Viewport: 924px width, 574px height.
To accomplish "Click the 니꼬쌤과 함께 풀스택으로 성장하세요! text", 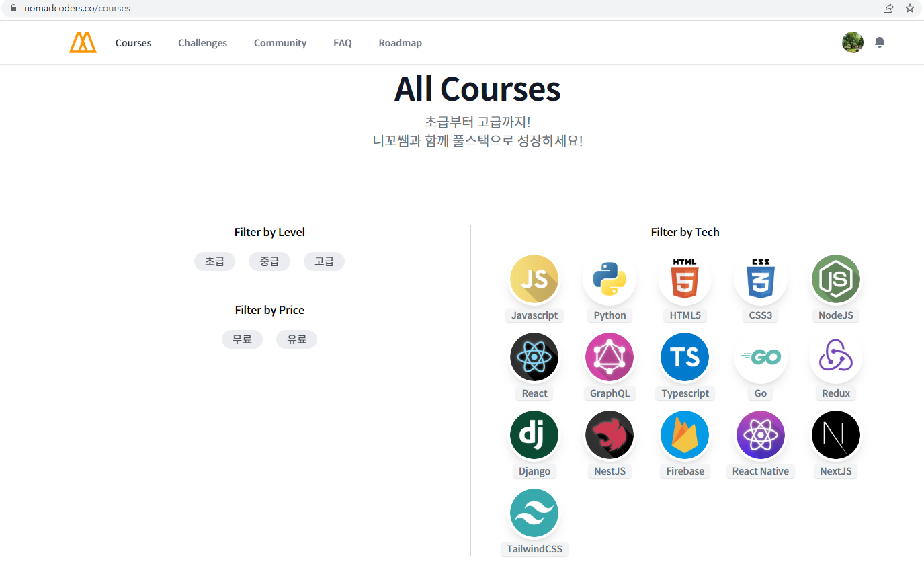I will point(477,141).
